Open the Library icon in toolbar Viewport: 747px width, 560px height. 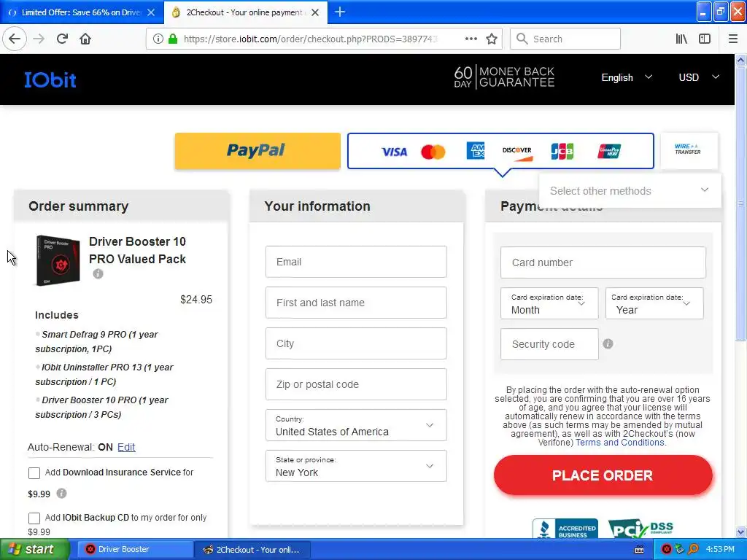(681, 39)
